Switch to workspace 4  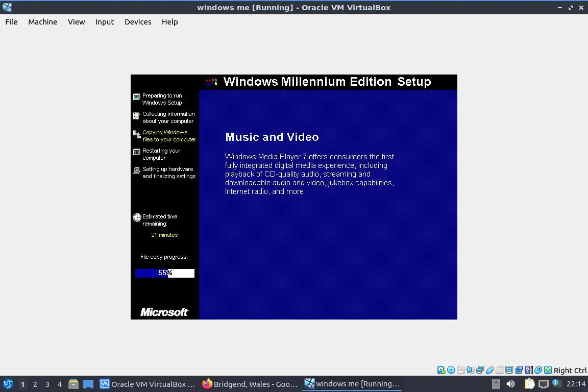[60, 384]
